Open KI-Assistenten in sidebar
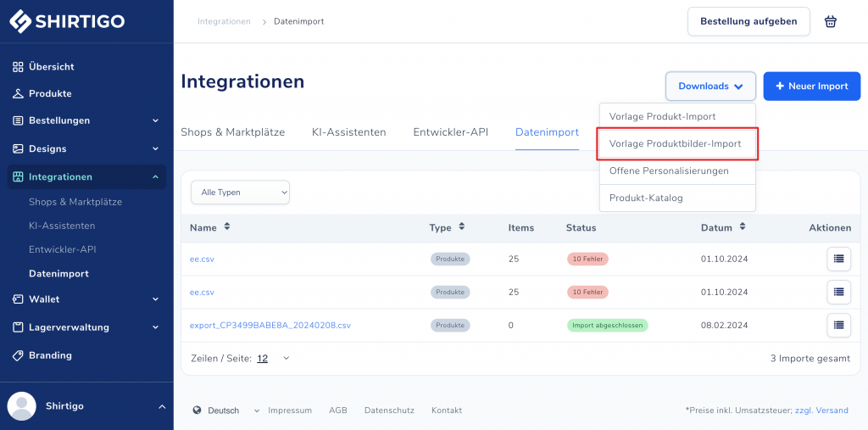The width and height of the screenshot is (868, 430). point(62,226)
